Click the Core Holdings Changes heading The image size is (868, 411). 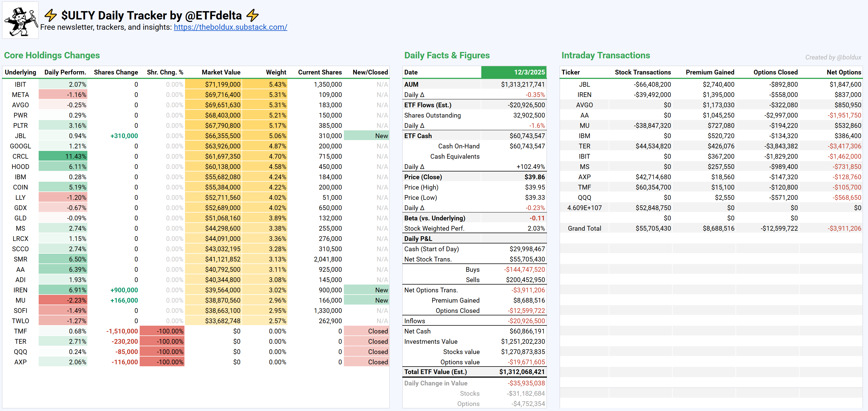[52, 55]
